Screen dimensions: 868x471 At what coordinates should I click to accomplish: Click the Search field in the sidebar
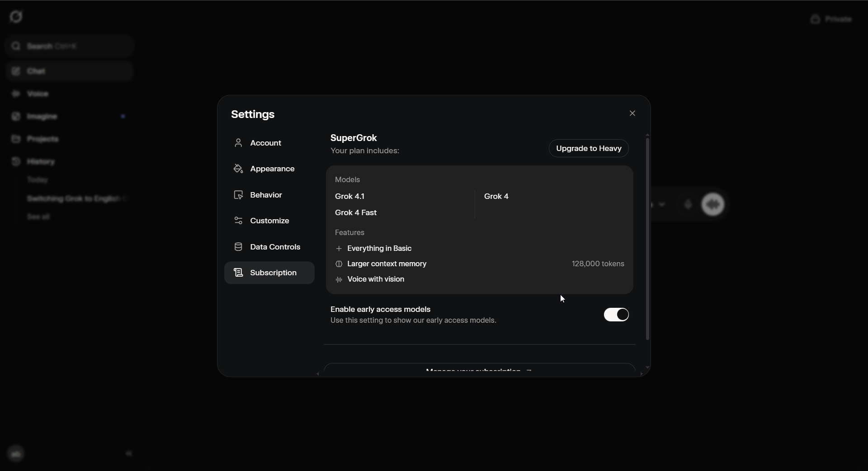tap(70, 46)
